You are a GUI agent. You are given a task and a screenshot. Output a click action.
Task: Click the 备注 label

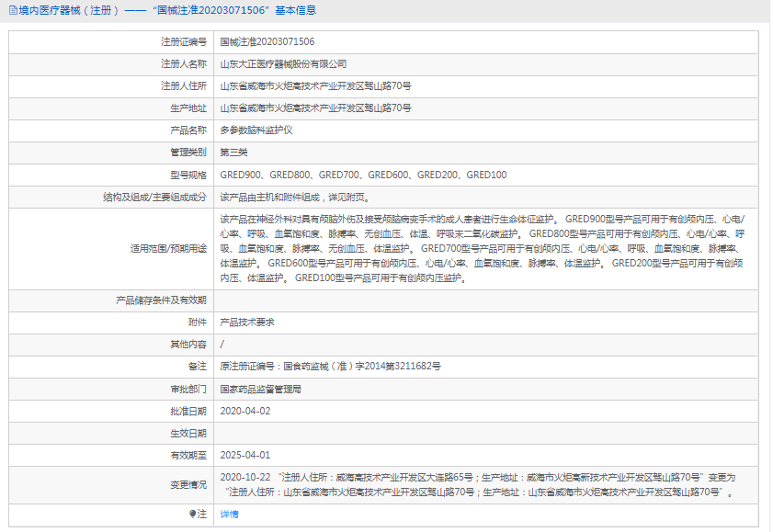click(x=198, y=367)
